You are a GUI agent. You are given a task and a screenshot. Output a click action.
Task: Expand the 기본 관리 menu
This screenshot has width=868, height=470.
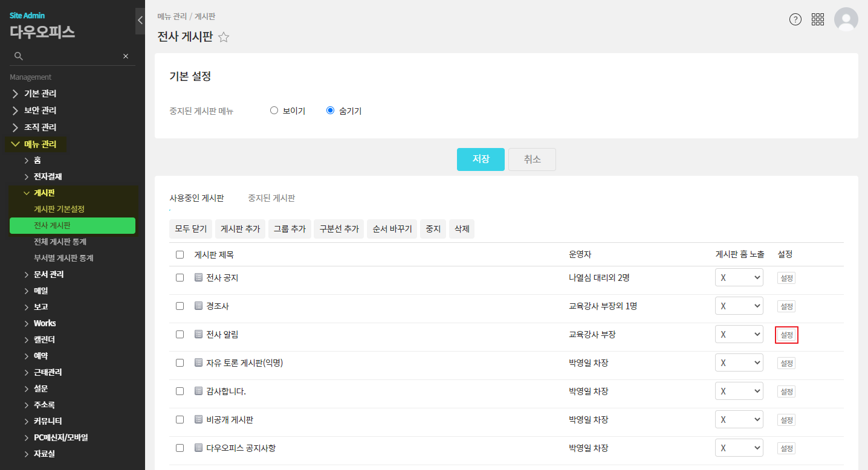40,94
